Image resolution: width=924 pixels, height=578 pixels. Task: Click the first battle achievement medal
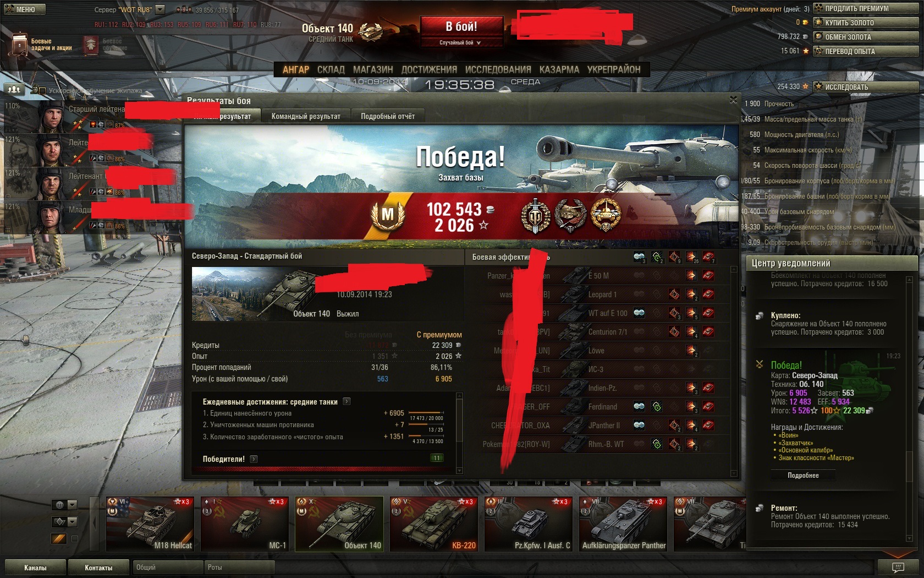tap(535, 216)
